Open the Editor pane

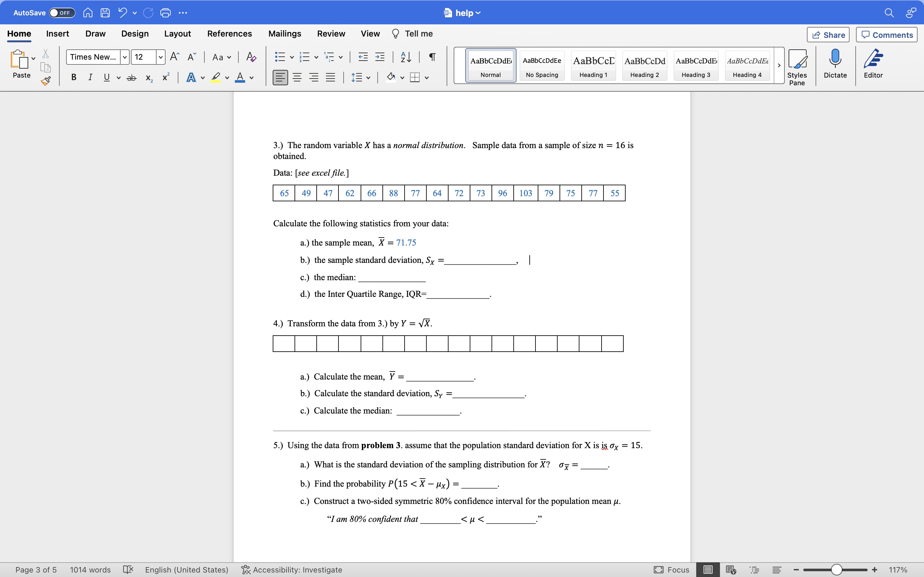pyautogui.click(x=873, y=64)
